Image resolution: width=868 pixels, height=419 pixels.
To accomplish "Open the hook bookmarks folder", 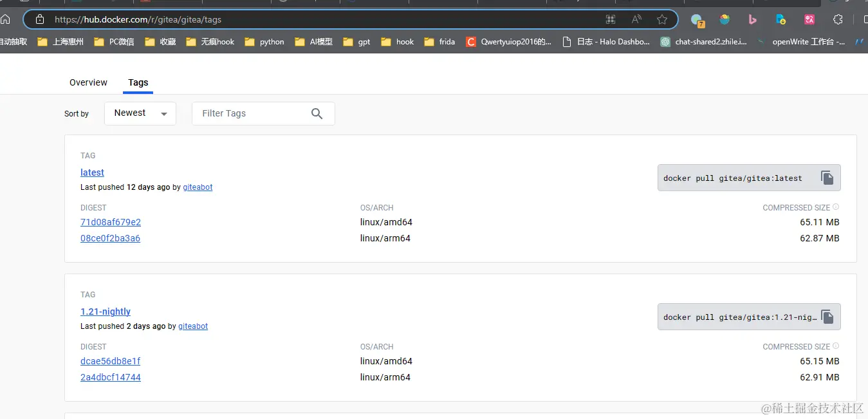I will pyautogui.click(x=397, y=42).
